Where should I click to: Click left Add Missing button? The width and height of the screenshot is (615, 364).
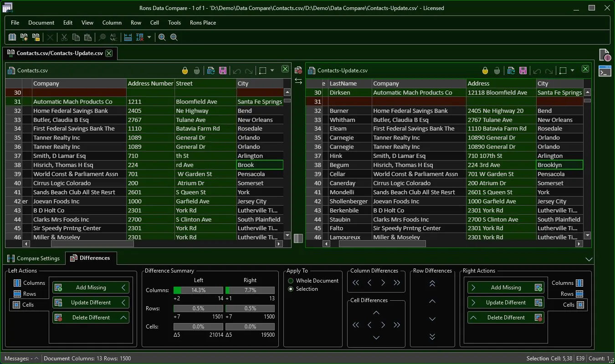coord(91,288)
